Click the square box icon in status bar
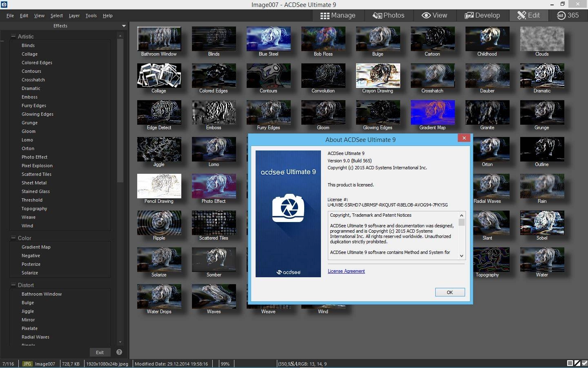Image resolution: width=588 pixels, height=368 pixels. [570, 363]
